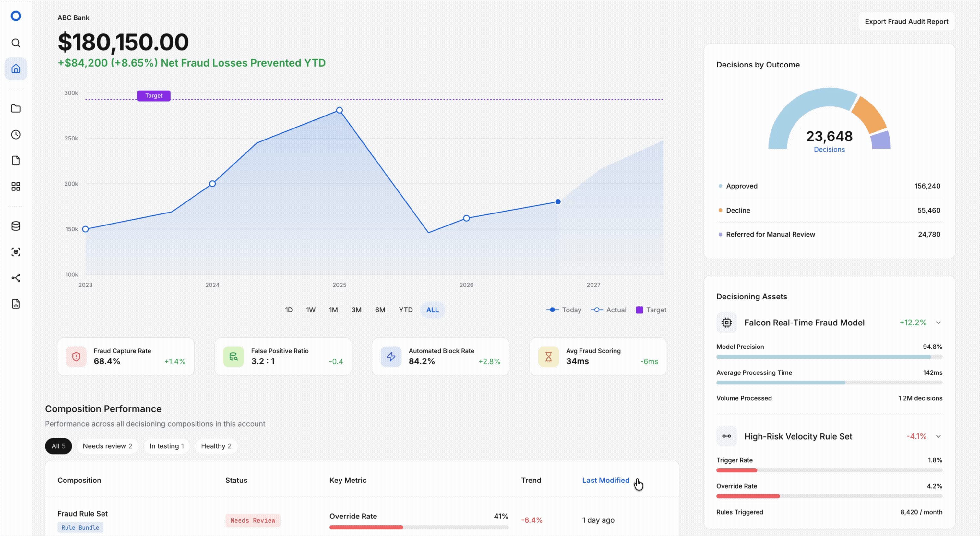
Task: Click the Rule Bundle tag
Action: (80, 527)
